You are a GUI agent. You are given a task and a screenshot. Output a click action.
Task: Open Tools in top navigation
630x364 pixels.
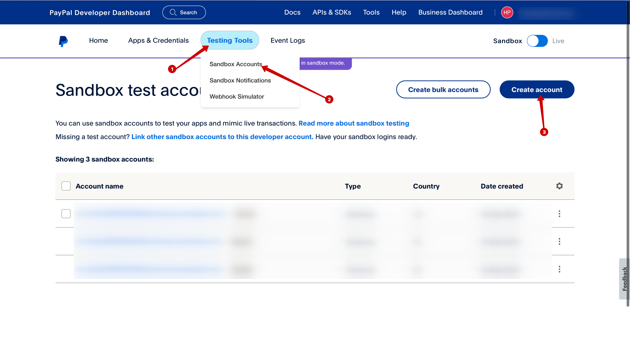(371, 12)
